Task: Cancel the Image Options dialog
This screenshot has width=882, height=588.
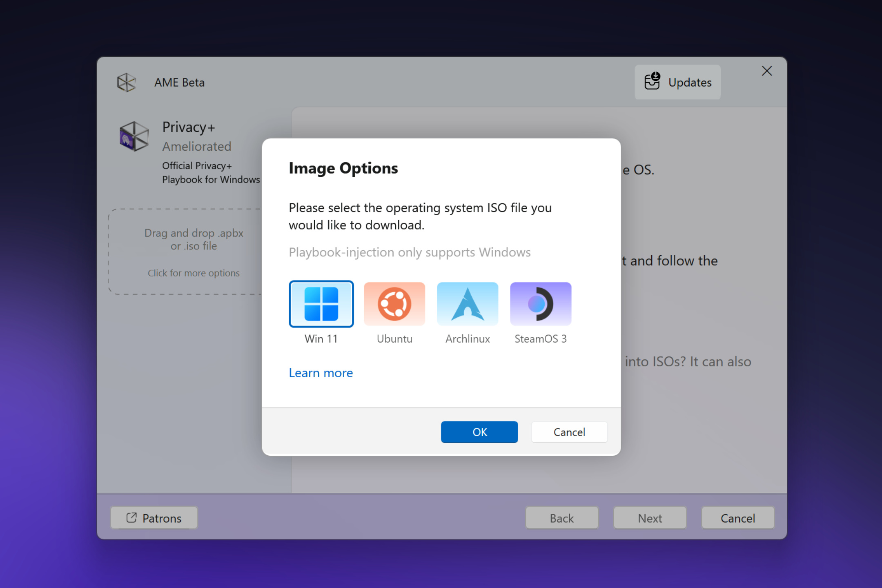Action: (569, 432)
